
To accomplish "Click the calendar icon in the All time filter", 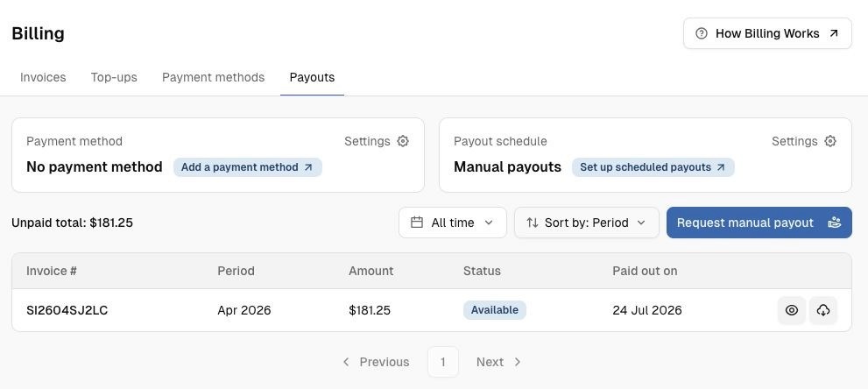I will pyautogui.click(x=417, y=223).
